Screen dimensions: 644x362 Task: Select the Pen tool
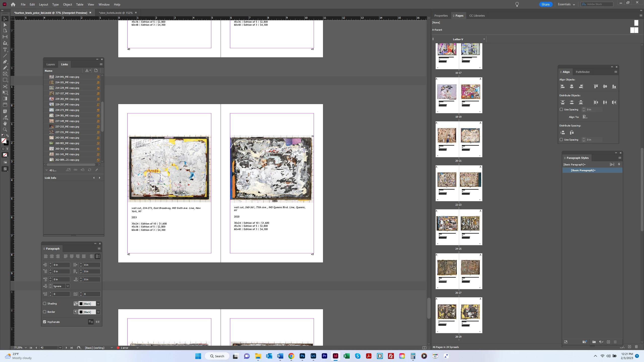pos(5,62)
